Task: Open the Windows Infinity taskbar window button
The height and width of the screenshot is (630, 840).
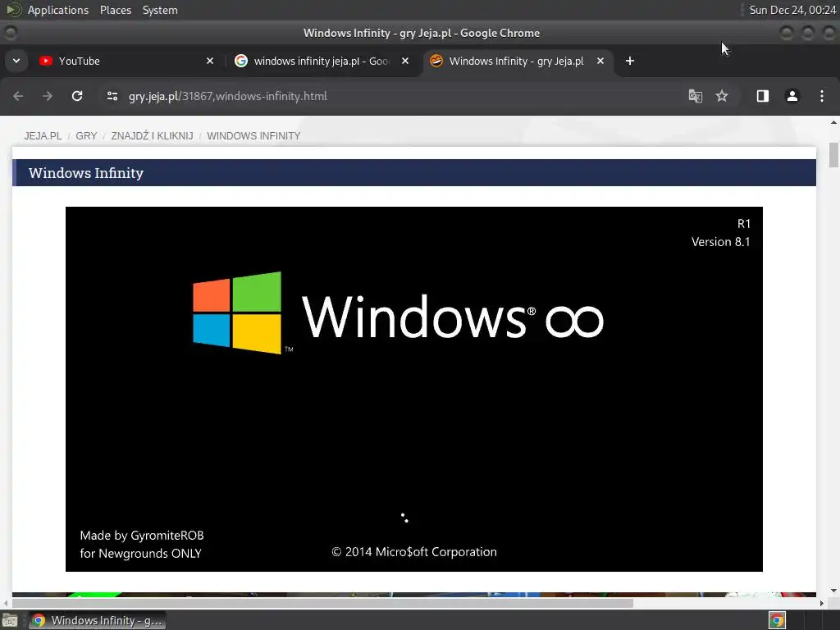Action: pyautogui.click(x=98, y=620)
